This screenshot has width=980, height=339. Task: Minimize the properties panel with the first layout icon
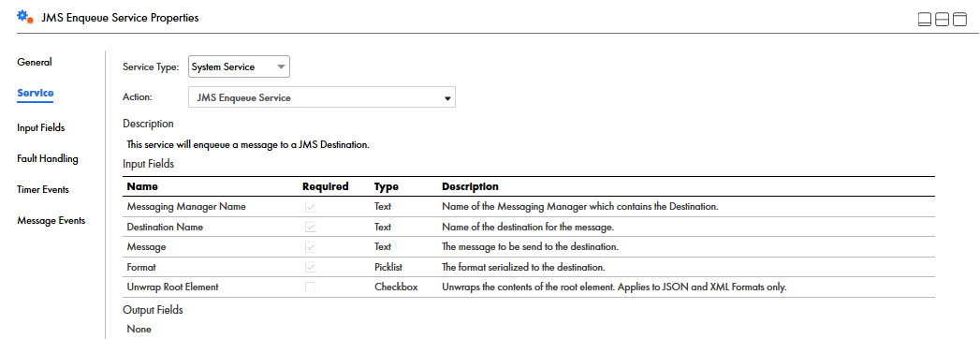coord(926,20)
